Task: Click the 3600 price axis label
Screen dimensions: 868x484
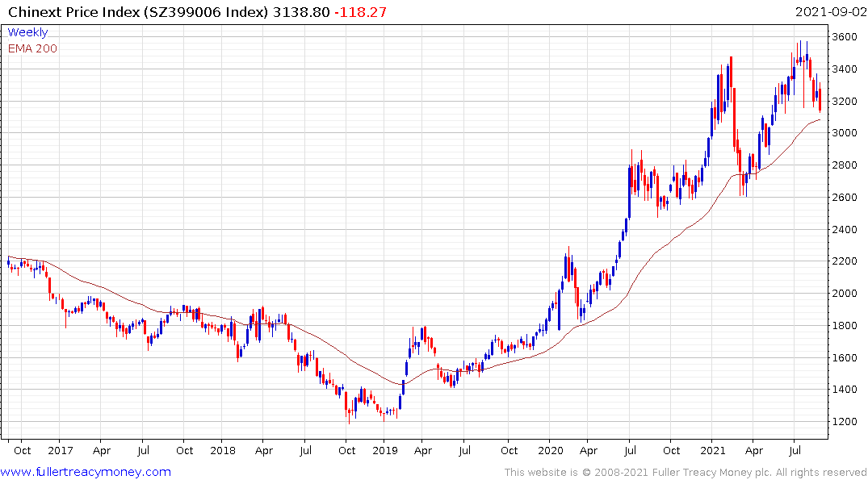Action: (845, 37)
